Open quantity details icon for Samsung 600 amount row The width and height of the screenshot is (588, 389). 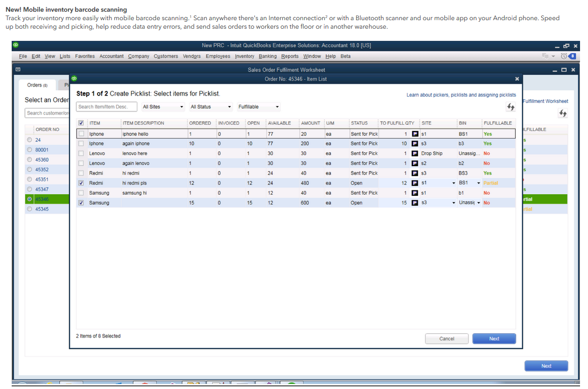415,203
